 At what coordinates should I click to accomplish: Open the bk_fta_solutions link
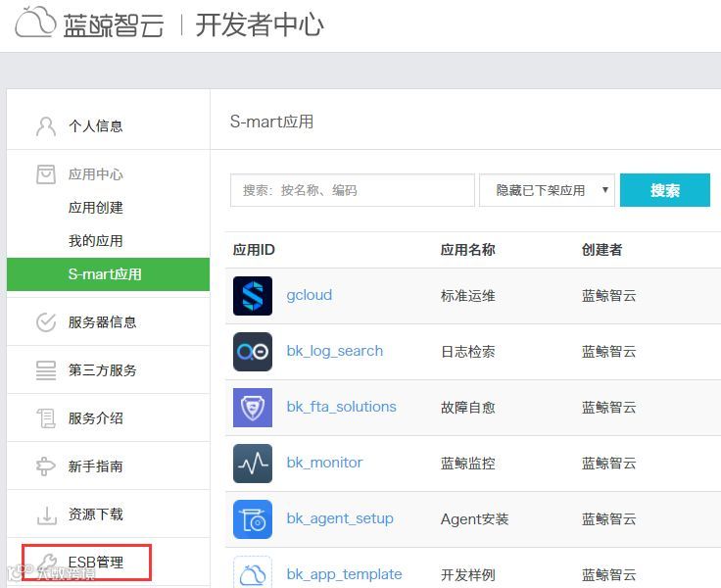tap(341, 407)
